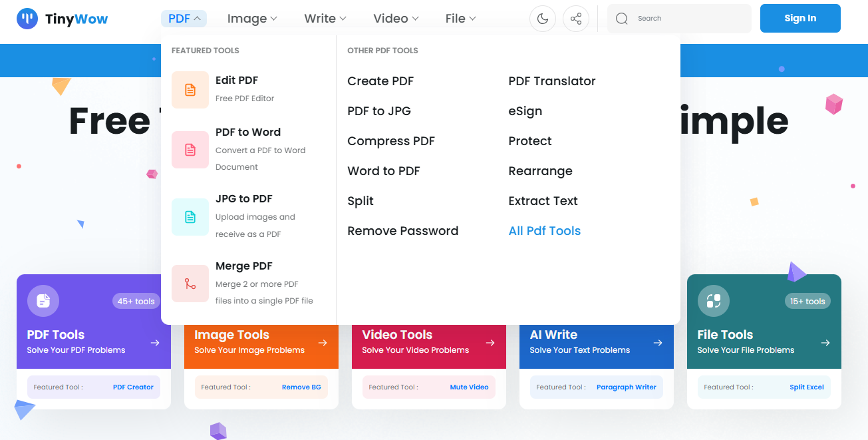Open the PDF to Word featured title
The image size is (868, 440).
(x=248, y=132)
